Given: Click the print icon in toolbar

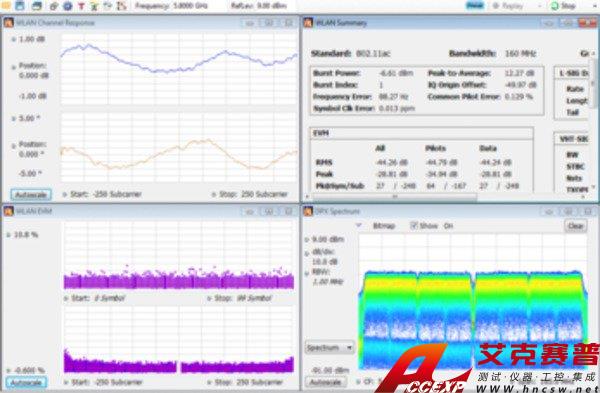Looking at the screenshot, I should pyautogui.click(x=36, y=5).
